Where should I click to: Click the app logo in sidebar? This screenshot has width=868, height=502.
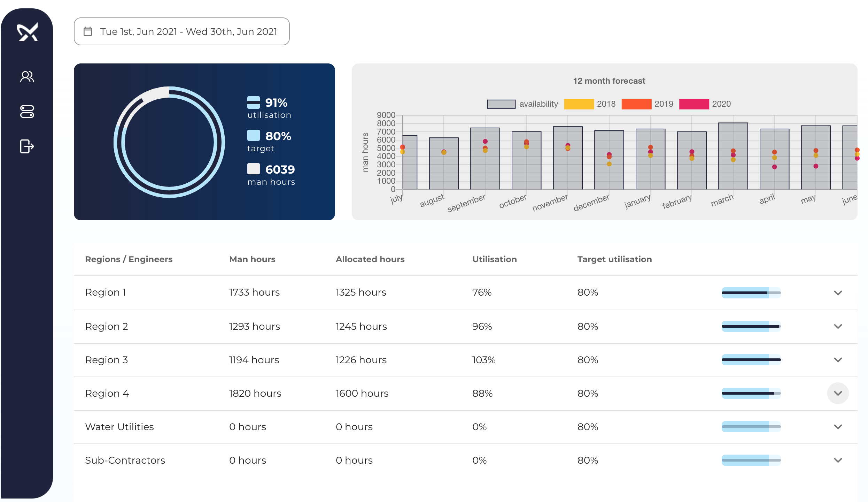27,32
